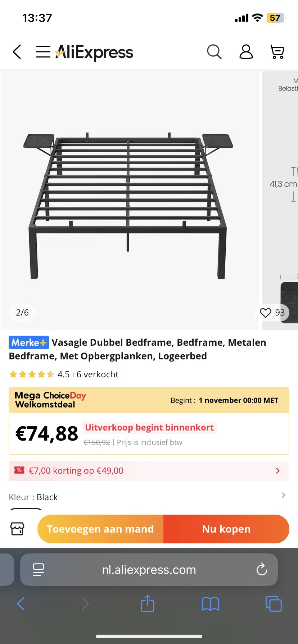Tap the AliExpress logo
Viewport: 298px width, 644px height.
(x=94, y=52)
